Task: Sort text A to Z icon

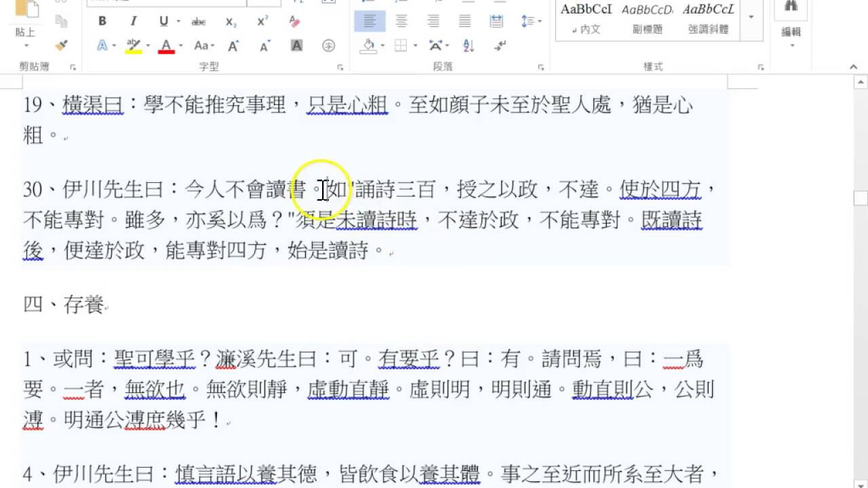Action: click(469, 46)
